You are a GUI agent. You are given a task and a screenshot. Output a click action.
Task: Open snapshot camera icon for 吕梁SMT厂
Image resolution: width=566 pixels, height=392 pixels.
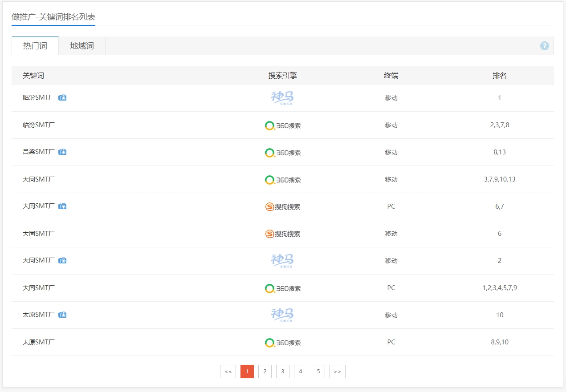click(62, 152)
